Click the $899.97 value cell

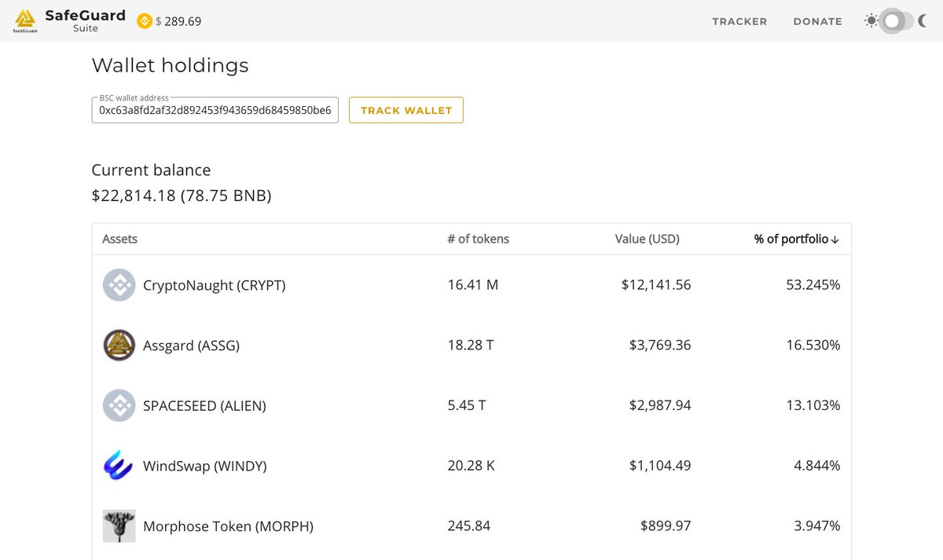[x=666, y=525]
